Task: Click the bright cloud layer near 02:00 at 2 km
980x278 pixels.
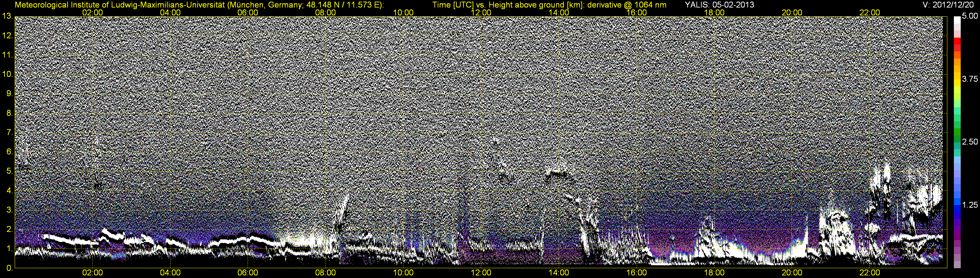Action: click(113, 234)
